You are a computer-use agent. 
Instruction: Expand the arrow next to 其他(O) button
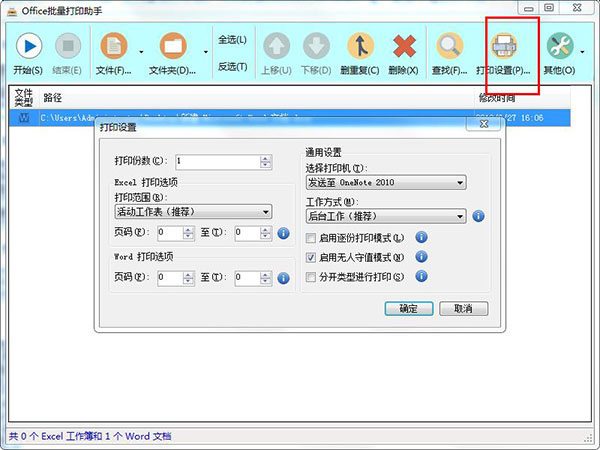582,52
